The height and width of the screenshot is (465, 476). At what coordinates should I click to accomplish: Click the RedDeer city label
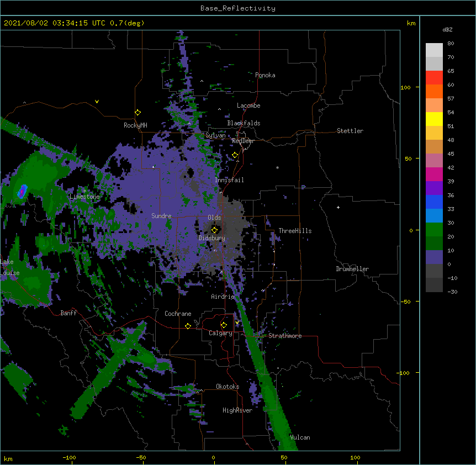pos(243,141)
